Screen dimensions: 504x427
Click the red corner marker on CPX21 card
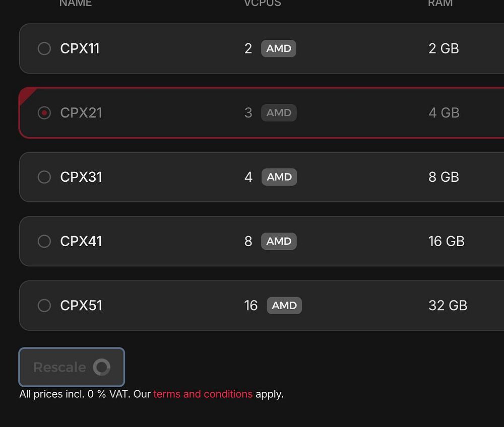(26, 94)
